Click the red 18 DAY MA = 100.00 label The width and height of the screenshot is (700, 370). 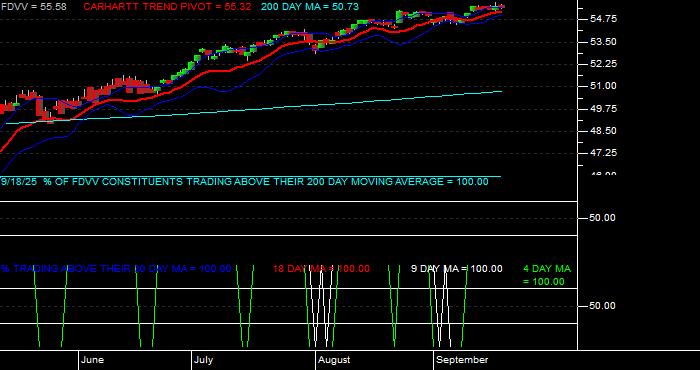point(321,269)
